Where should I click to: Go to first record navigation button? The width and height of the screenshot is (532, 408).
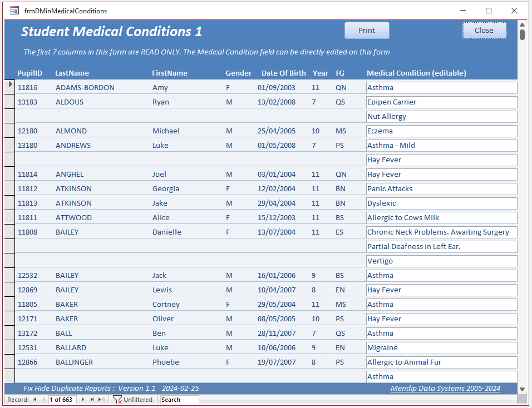pos(35,400)
